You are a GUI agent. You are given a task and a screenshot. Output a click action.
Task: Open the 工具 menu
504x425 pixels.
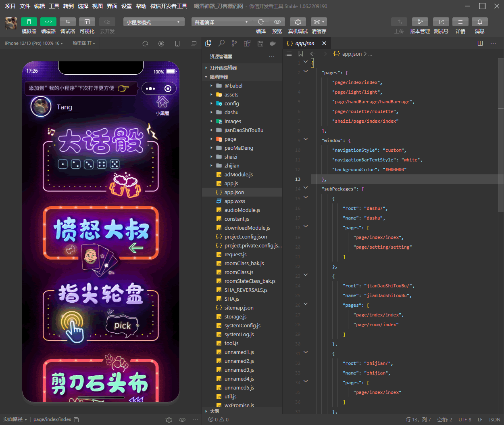pyautogui.click(x=54, y=6)
